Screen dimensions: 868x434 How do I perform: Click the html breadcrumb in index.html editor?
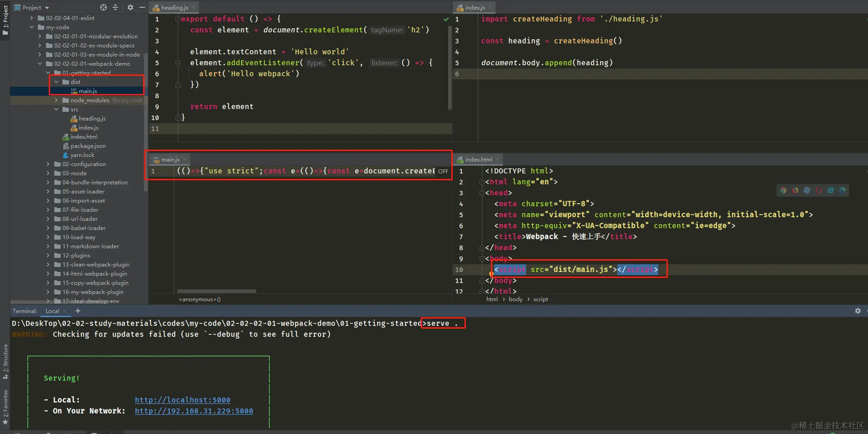[x=492, y=299]
